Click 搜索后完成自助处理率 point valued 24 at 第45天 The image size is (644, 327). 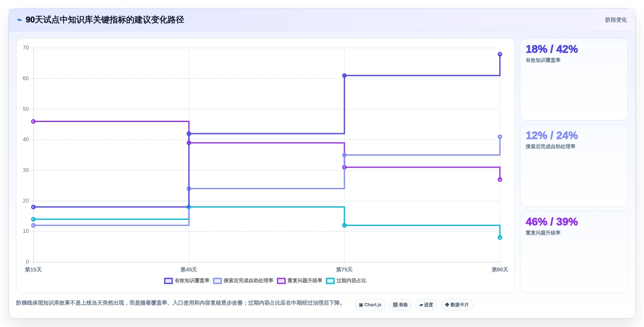coord(189,189)
